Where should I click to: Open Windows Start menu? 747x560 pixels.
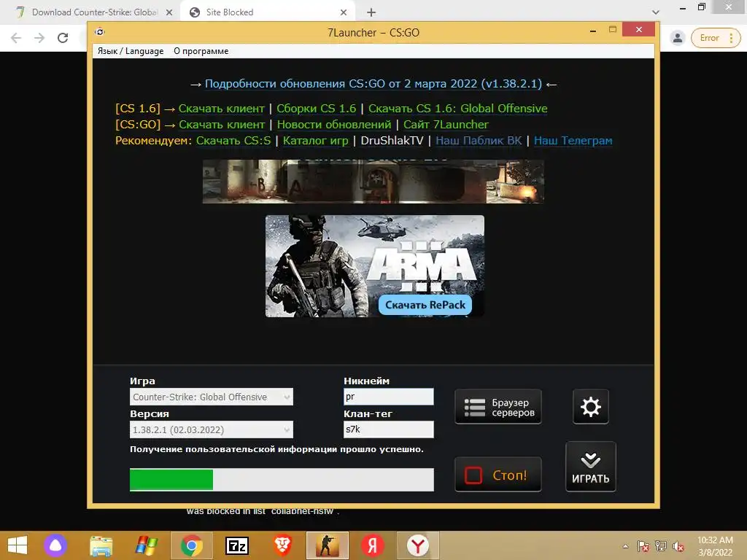[x=18, y=545]
